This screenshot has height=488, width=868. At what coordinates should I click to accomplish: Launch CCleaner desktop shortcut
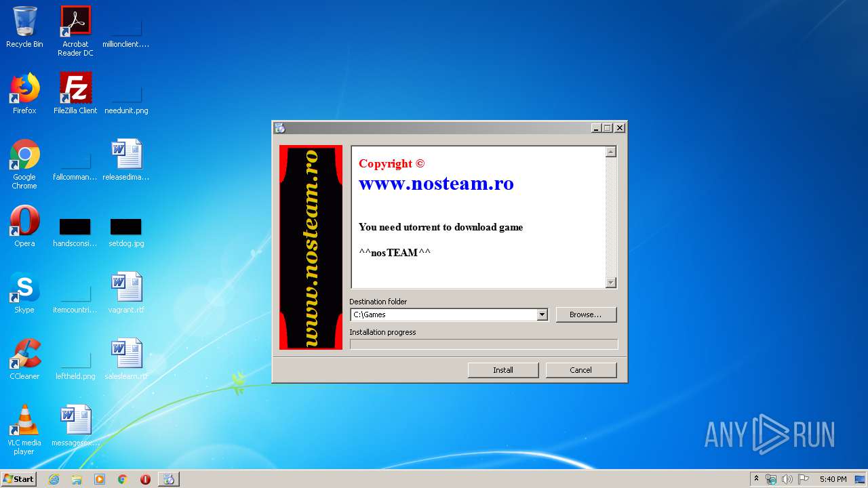pos(24,359)
